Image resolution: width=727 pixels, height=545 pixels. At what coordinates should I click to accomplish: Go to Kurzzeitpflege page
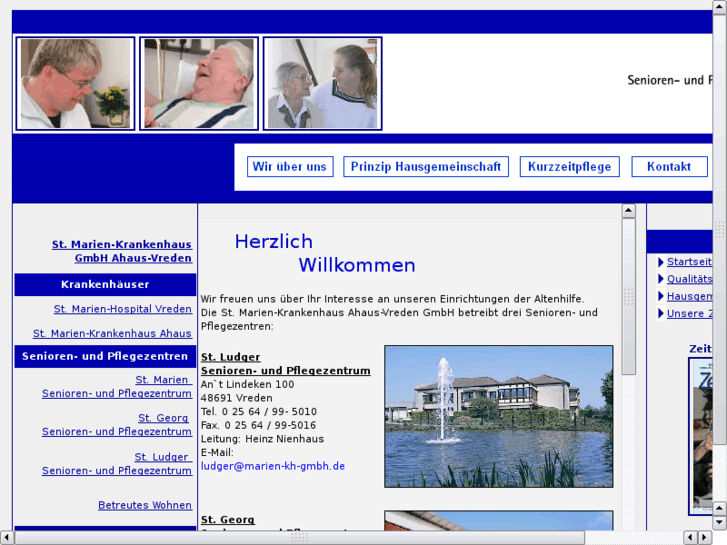click(x=569, y=167)
